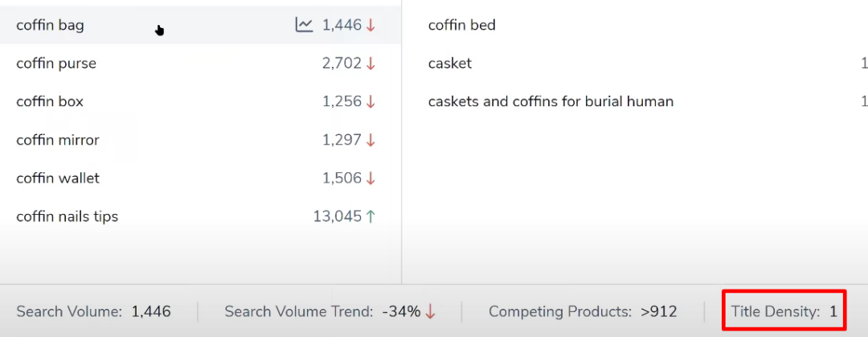
Task: Select the coffin bed keyword
Action: tap(462, 25)
